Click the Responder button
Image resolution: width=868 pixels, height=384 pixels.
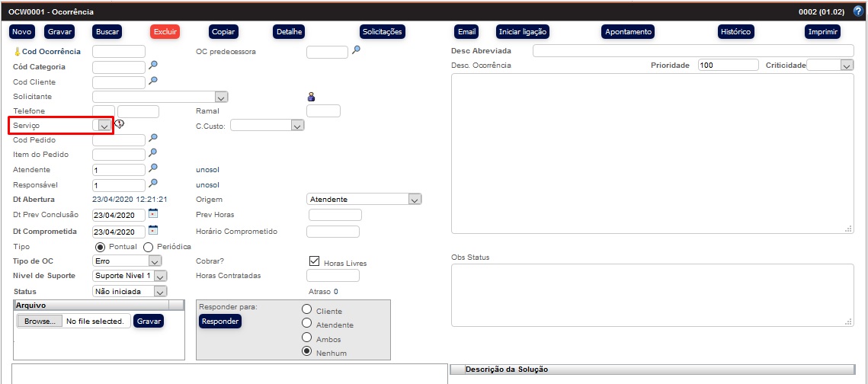click(x=220, y=322)
